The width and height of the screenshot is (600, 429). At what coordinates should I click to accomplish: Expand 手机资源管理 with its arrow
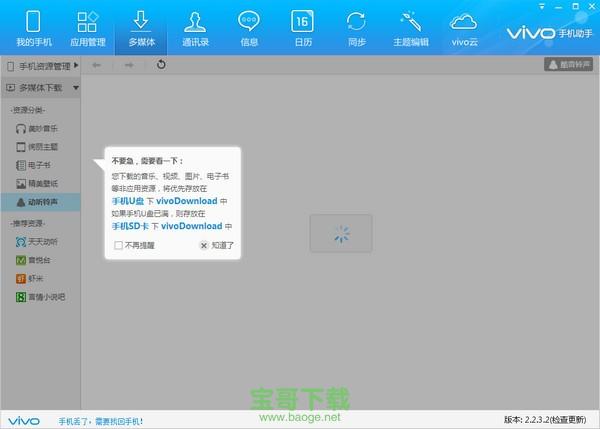click(x=76, y=65)
